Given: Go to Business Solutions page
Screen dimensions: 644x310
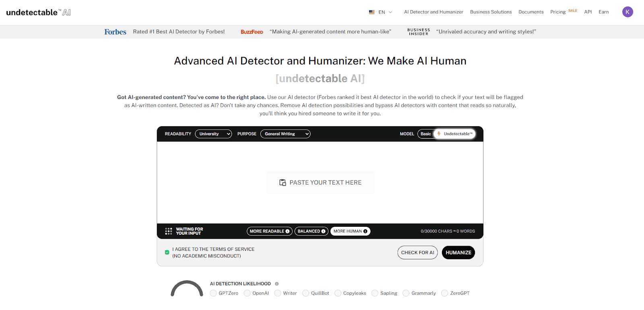Looking at the screenshot, I should (x=491, y=12).
